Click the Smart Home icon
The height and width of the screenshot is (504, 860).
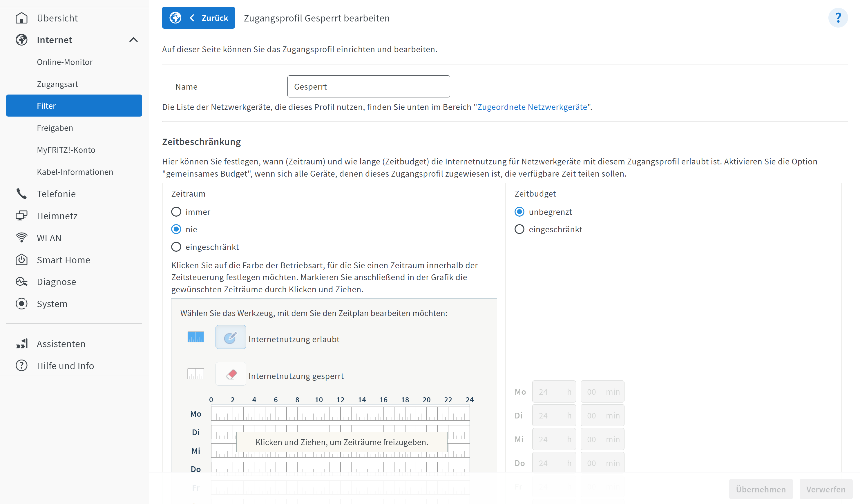pos(21,260)
